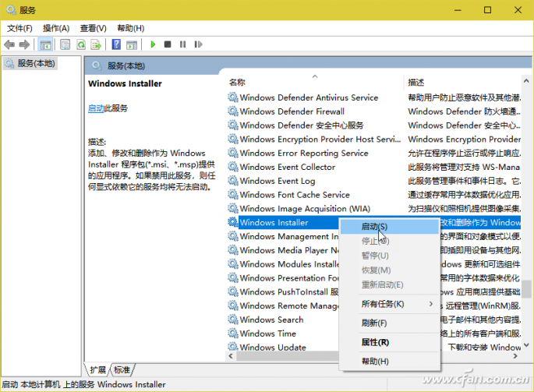
Task: Select the Windows PushToInstall service row
Action: coord(283,292)
